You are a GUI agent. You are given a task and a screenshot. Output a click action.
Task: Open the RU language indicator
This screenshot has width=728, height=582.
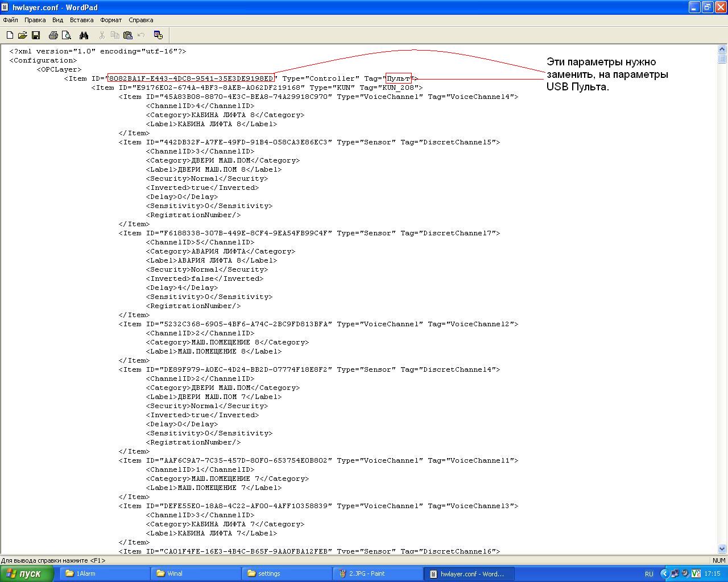tap(649, 573)
